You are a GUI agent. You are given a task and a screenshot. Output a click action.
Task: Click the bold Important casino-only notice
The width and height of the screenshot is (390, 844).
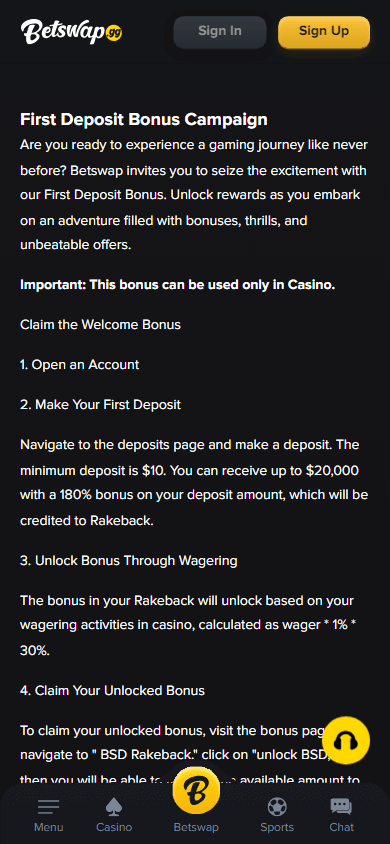[x=178, y=285]
